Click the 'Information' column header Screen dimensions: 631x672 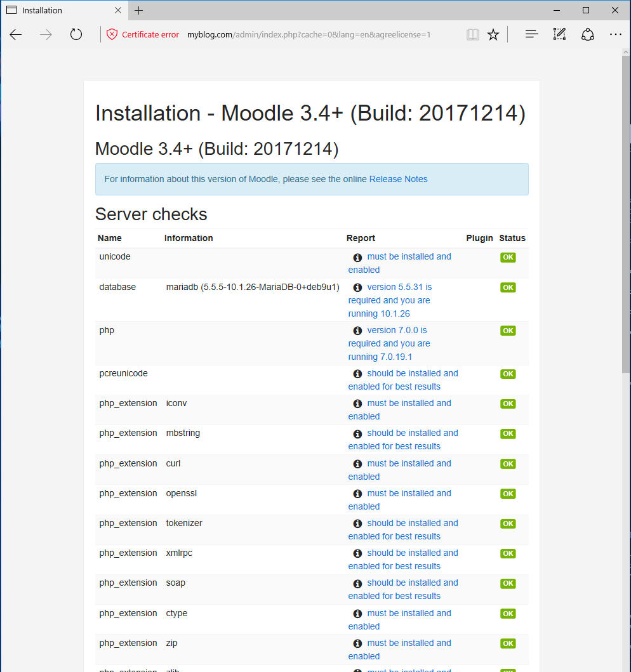[189, 239]
